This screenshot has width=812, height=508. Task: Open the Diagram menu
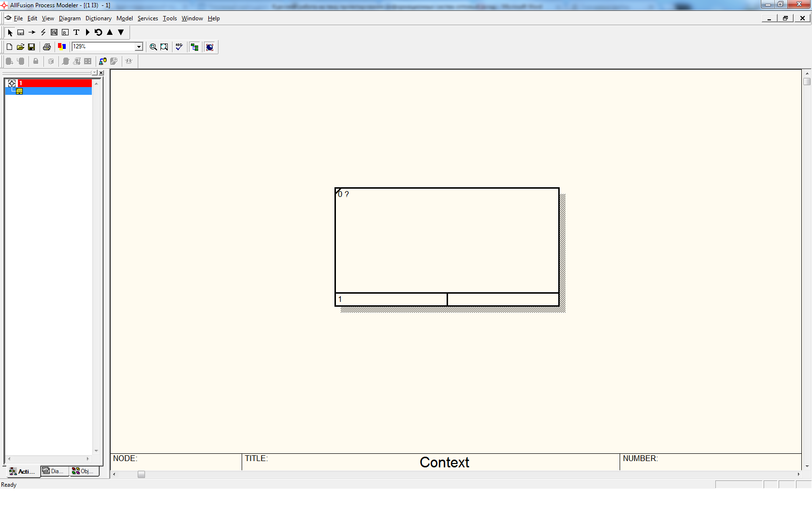pos(70,18)
